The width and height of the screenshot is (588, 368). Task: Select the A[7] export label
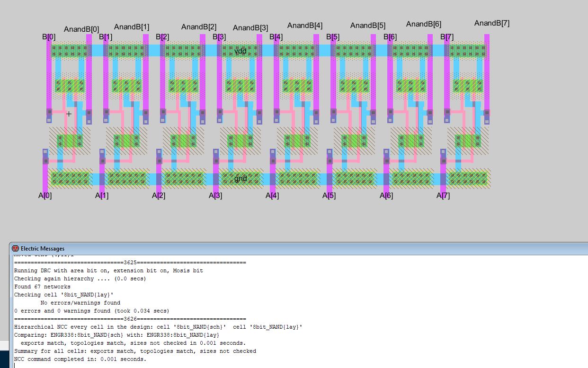coord(443,195)
